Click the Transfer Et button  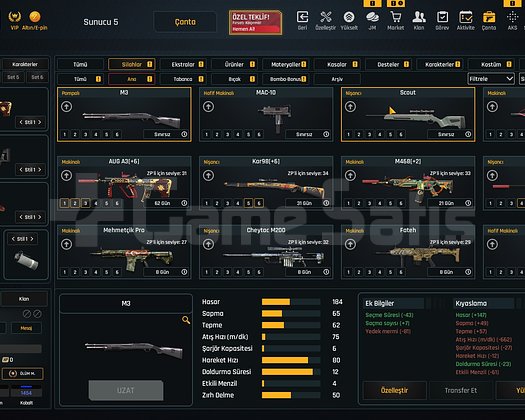click(x=461, y=390)
